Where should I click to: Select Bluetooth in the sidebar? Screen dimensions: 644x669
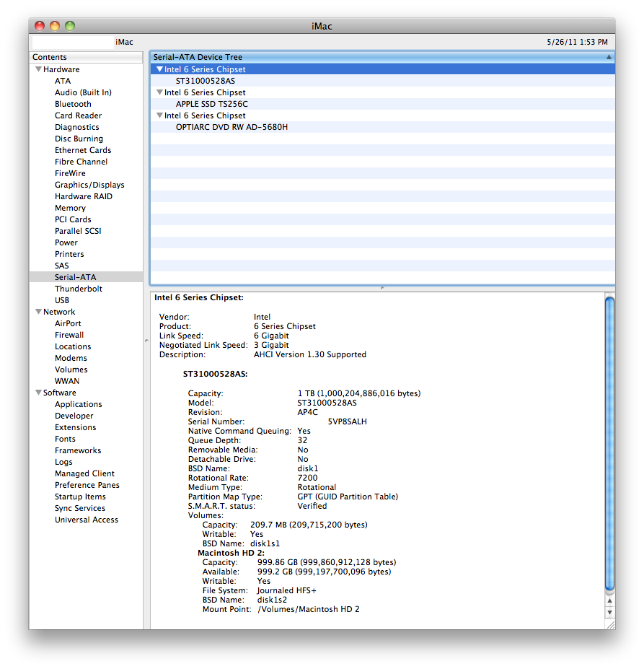coord(73,104)
